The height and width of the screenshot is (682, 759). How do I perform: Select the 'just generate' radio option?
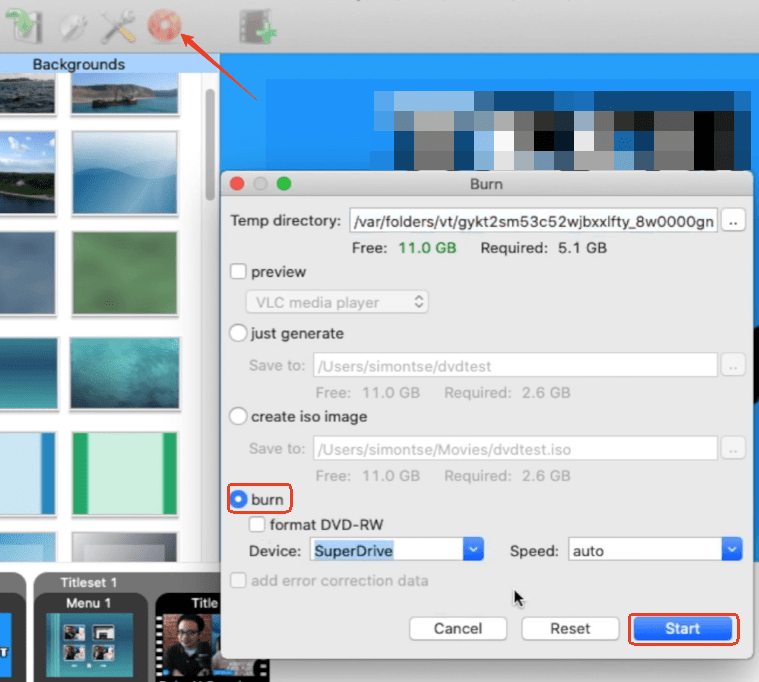239,333
